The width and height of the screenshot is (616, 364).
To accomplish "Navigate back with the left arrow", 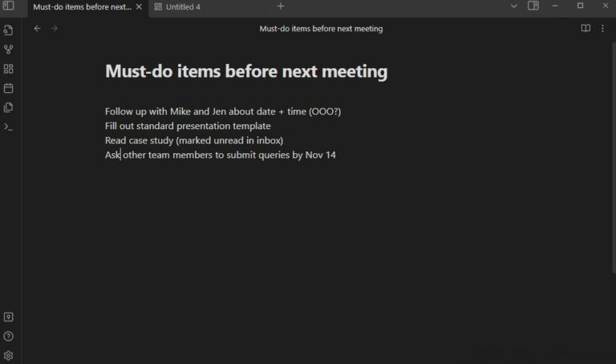I will click(x=38, y=28).
